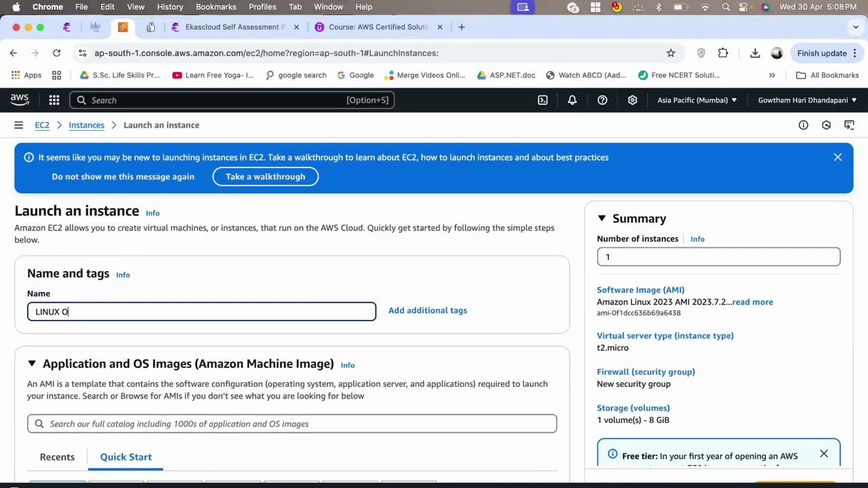Click Finish update button in Chrome
868x488 pixels.
(x=827, y=53)
